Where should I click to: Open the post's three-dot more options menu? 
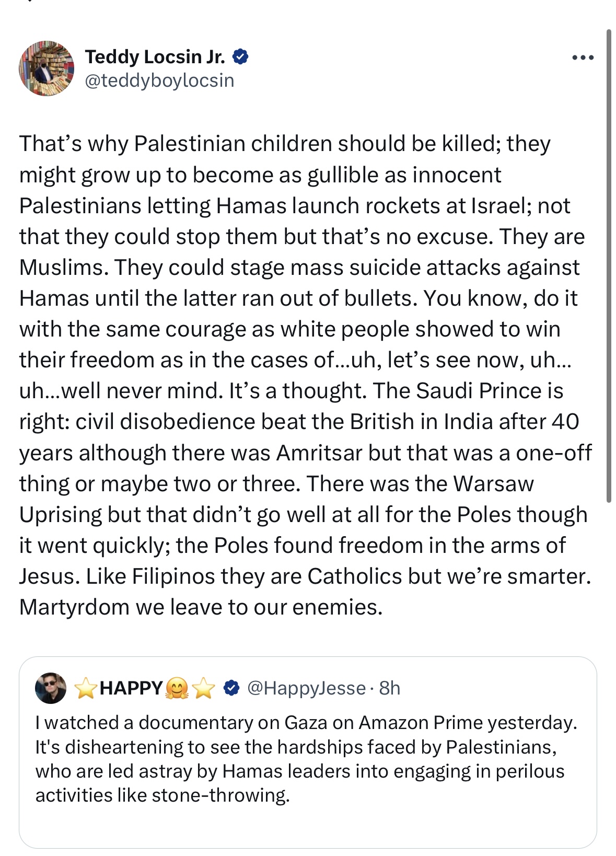point(583,57)
